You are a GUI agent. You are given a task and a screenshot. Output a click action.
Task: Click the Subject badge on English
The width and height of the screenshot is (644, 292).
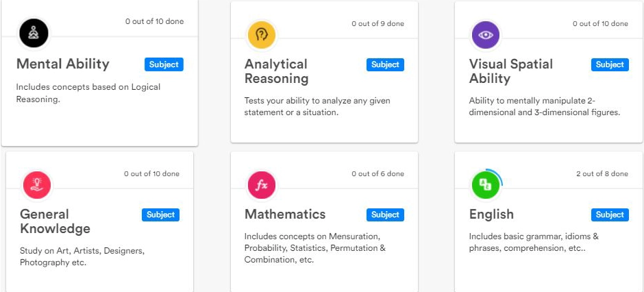pos(610,215)
